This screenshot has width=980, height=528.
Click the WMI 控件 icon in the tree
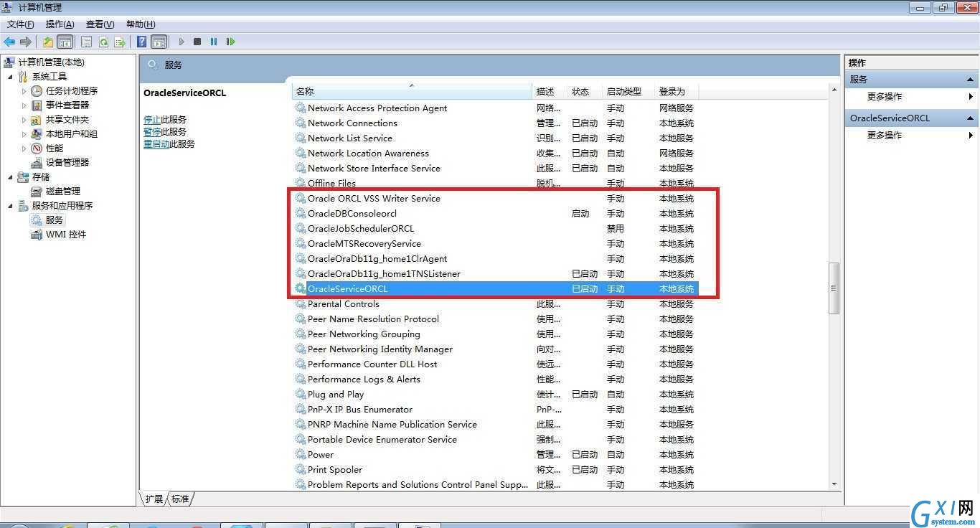37,234
